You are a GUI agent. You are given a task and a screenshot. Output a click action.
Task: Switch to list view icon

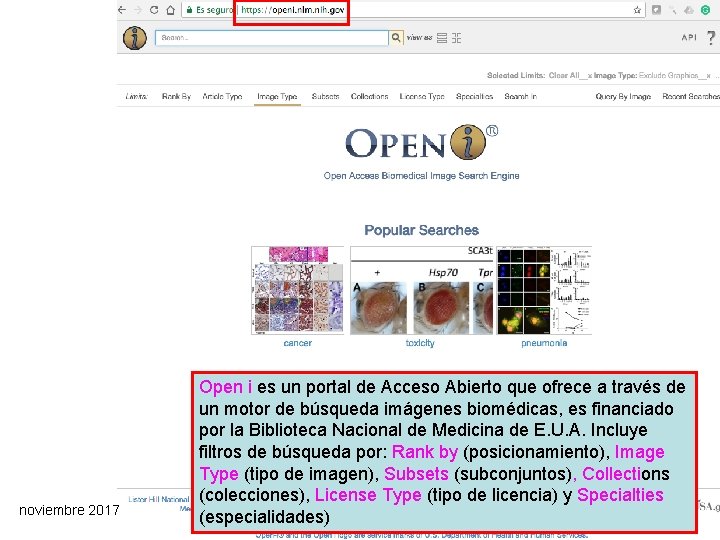pyautogui.click(x=442, y=38)
